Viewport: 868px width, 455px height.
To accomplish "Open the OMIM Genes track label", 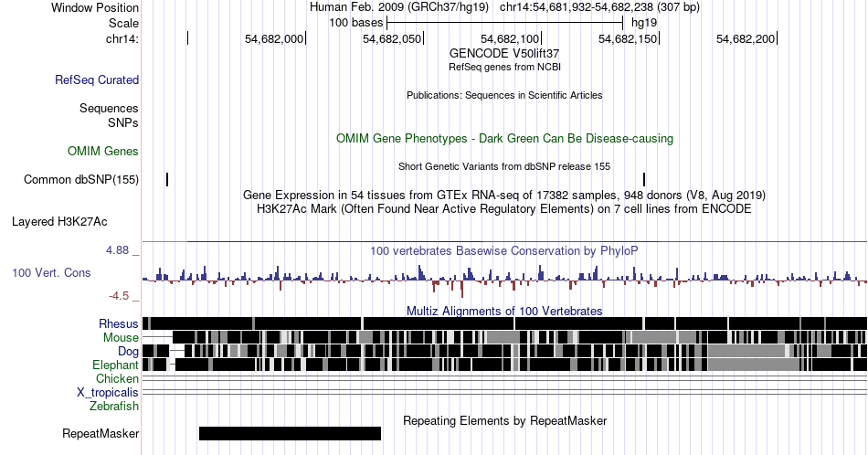I will coord(103,151).
